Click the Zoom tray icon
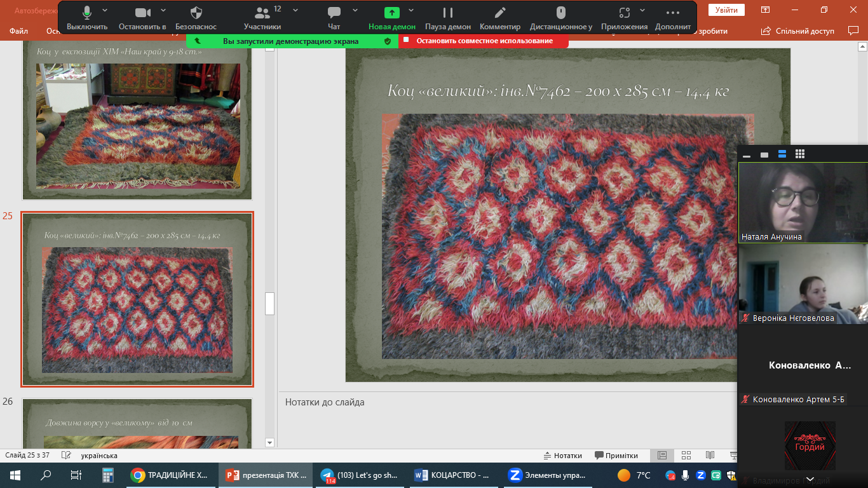 click(x=701, y=475)
